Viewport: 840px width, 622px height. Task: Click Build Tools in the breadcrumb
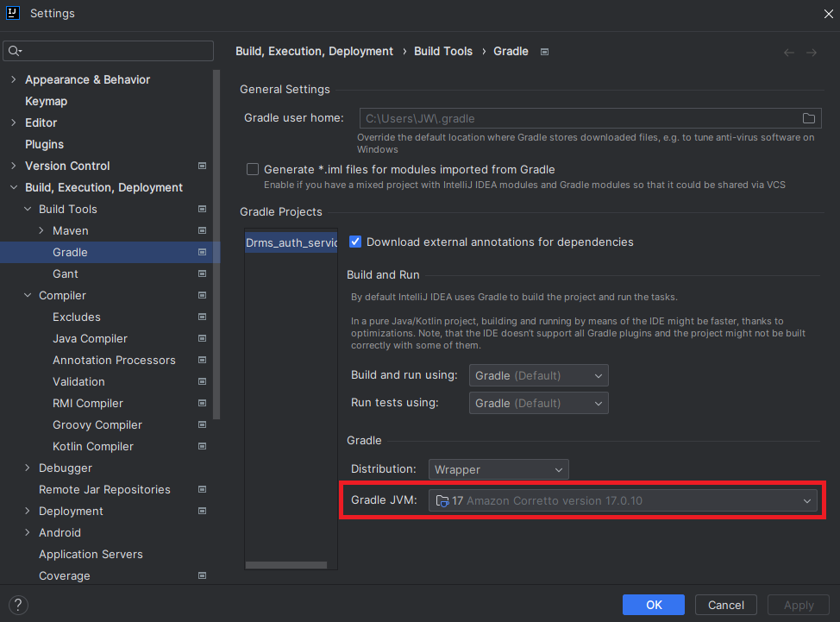(x=443, y=52)
